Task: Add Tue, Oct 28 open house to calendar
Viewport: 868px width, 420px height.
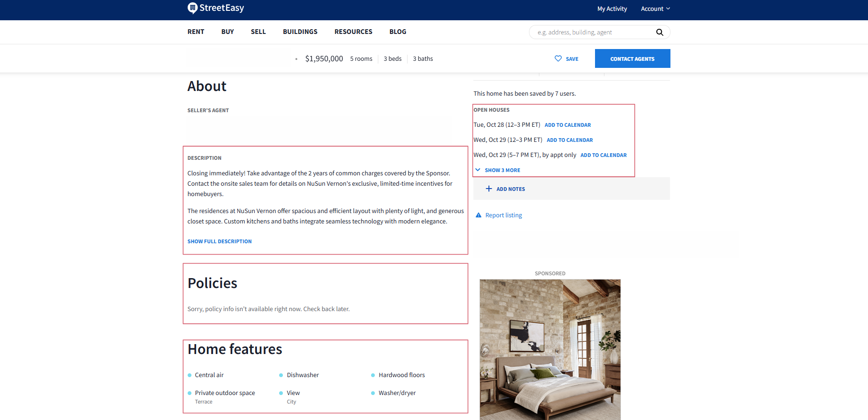Action: tap(567, 125)
